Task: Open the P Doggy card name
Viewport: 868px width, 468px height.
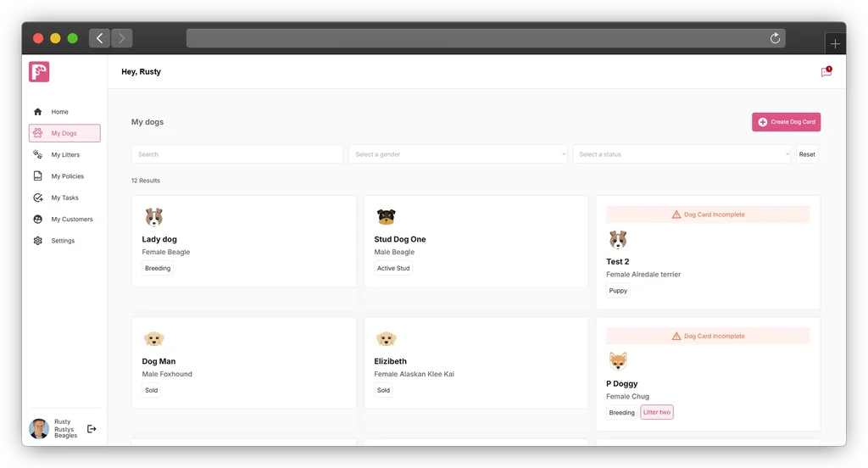Action: [x=621, y=383]
